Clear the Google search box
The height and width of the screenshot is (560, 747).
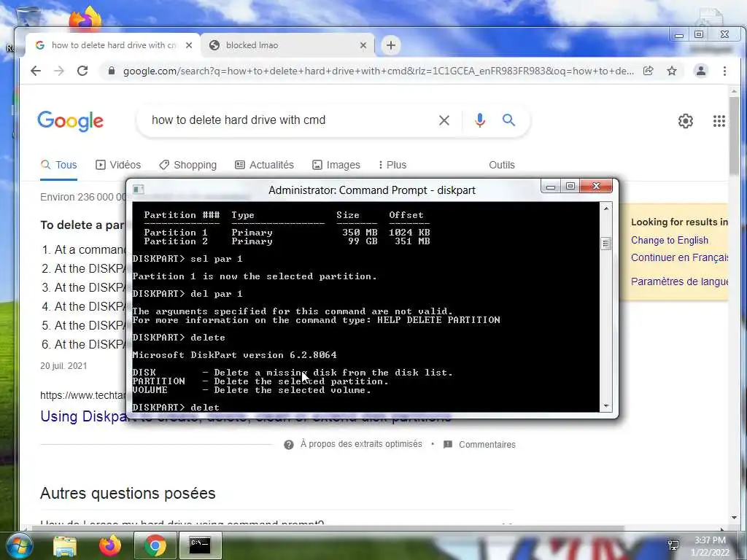(x=444, y=120)
